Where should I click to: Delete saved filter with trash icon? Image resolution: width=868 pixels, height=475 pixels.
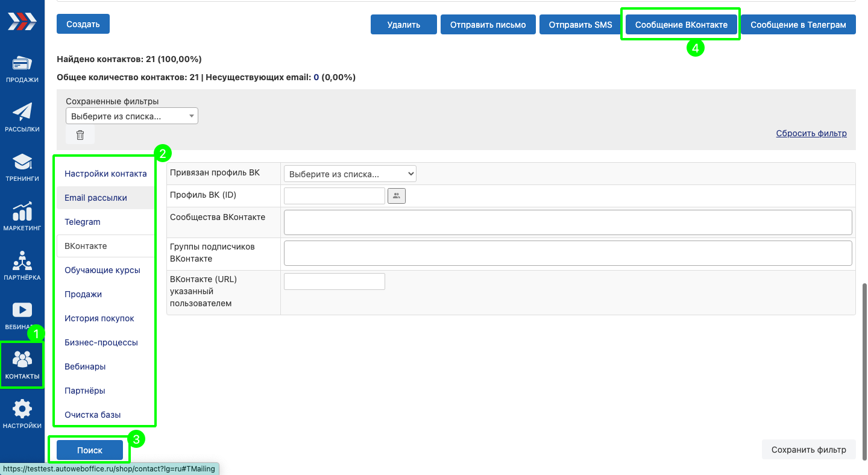click(x=80, y=135)
